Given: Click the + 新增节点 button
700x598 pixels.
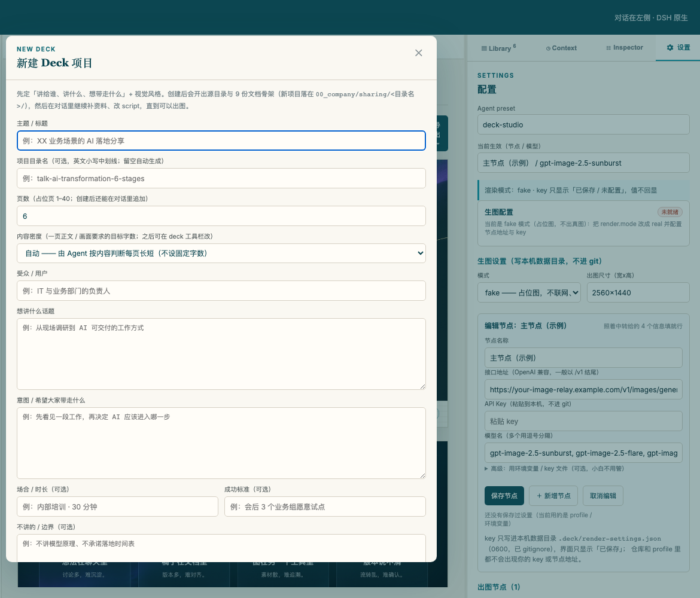Looking at the screenshot, I should pos(553,496).
